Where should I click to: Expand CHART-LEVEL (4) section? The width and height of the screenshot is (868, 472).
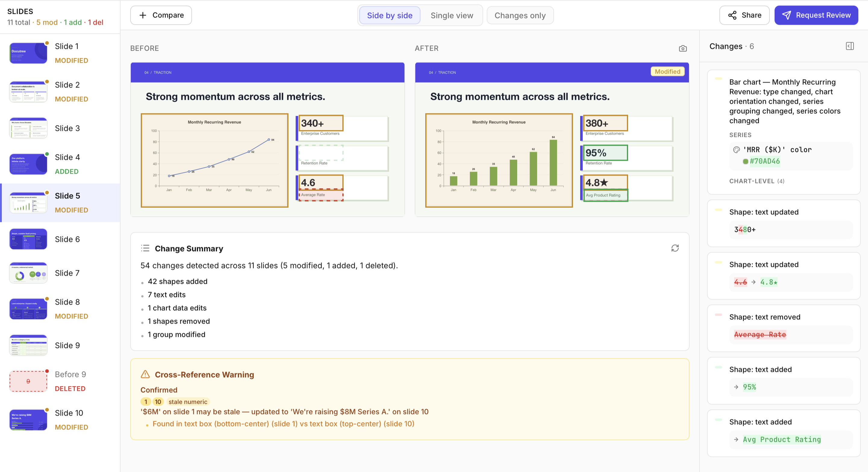point(756,181)
